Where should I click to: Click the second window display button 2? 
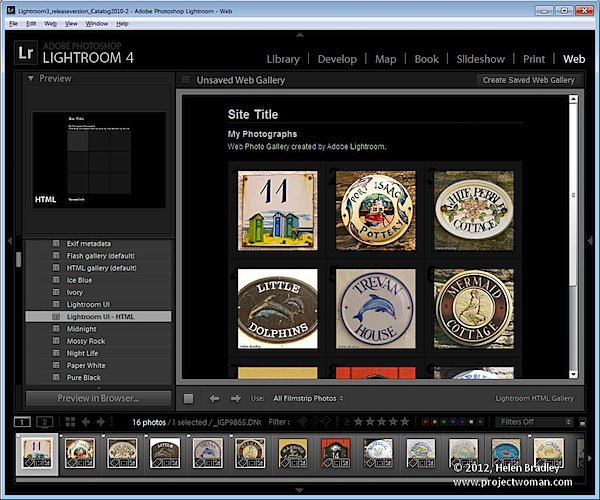[44, 422]
